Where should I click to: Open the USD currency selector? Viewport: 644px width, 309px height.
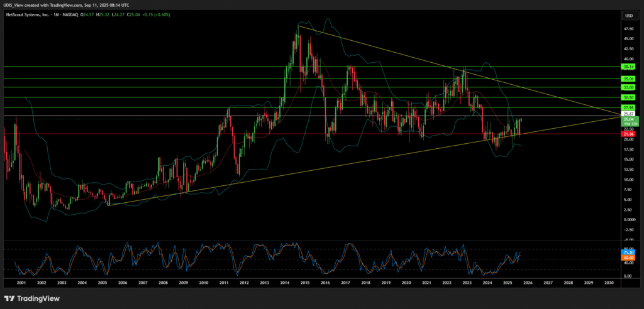(x=628, y=15)
